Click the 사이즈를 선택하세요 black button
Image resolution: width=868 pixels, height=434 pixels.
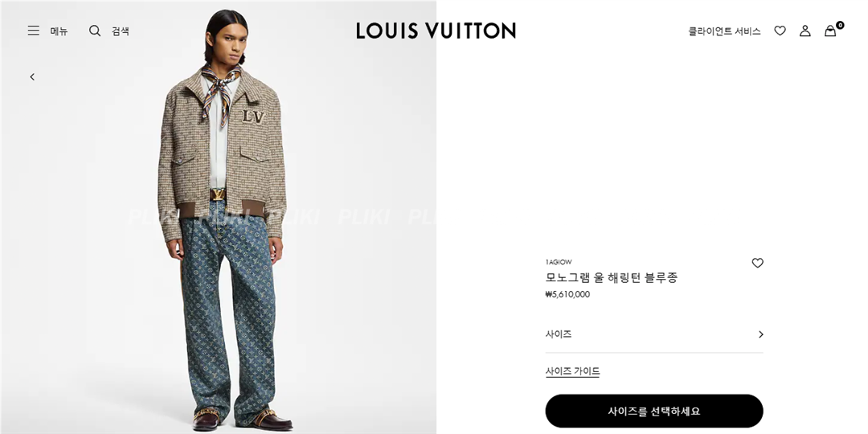tap(653, 411)
